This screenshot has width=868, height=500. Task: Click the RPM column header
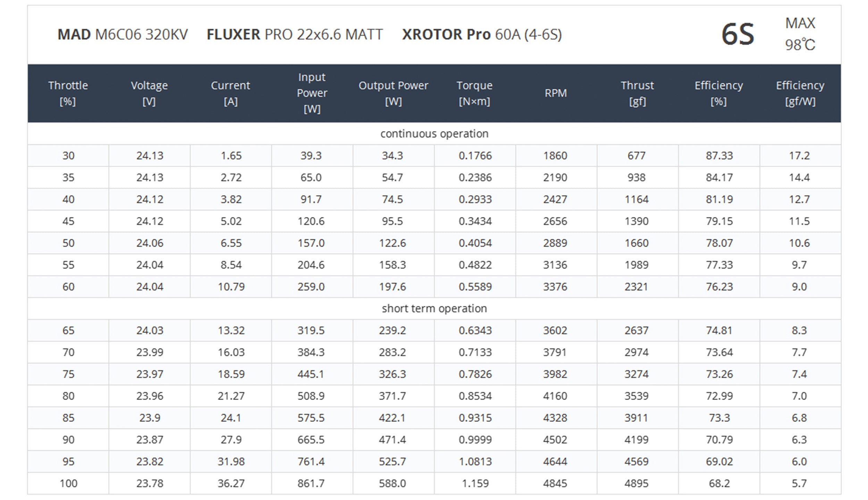[556, 93]
